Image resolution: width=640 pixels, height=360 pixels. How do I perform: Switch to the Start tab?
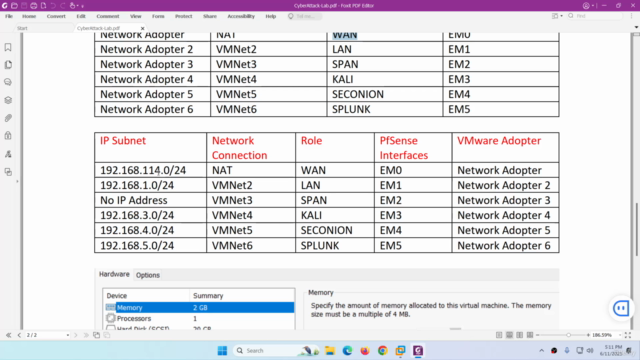pos(22,28)
